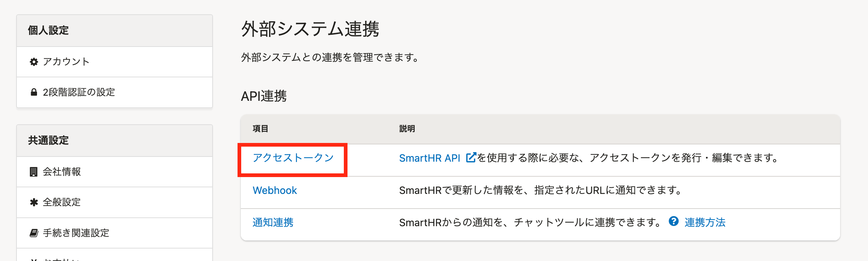Navigate to 手続き関連設定 in the sidebar
Viewport: 868px width, 261px height.
76,233
